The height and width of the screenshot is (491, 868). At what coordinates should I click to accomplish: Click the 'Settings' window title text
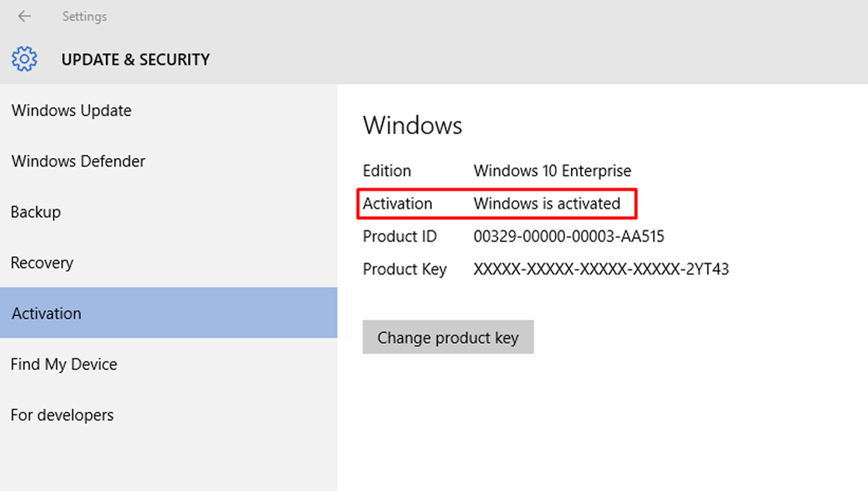[85, 16]
